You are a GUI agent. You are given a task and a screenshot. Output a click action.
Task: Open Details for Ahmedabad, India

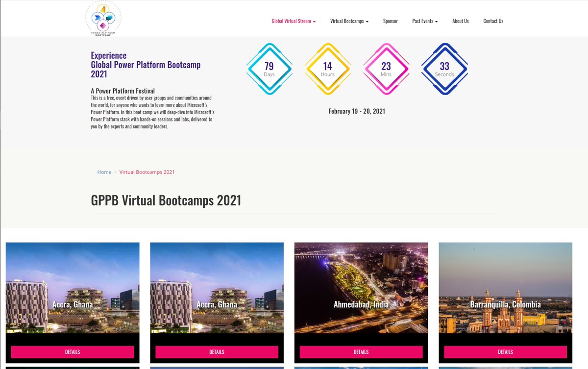tap(361, 352)
